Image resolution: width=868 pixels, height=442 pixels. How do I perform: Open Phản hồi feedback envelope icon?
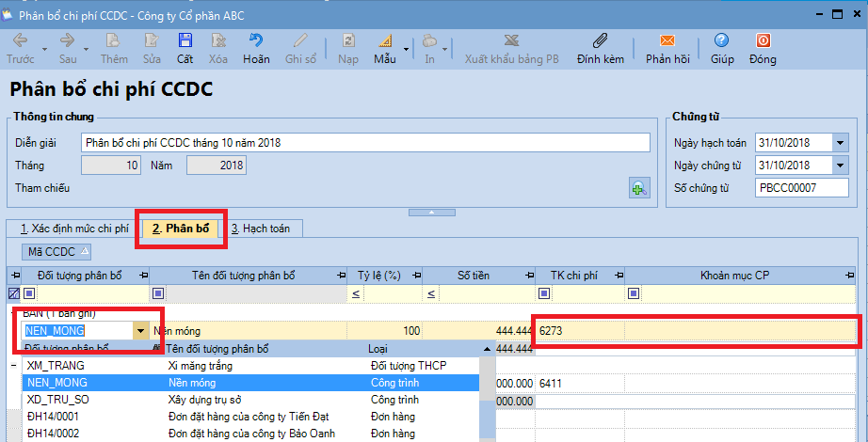(667, 41)
